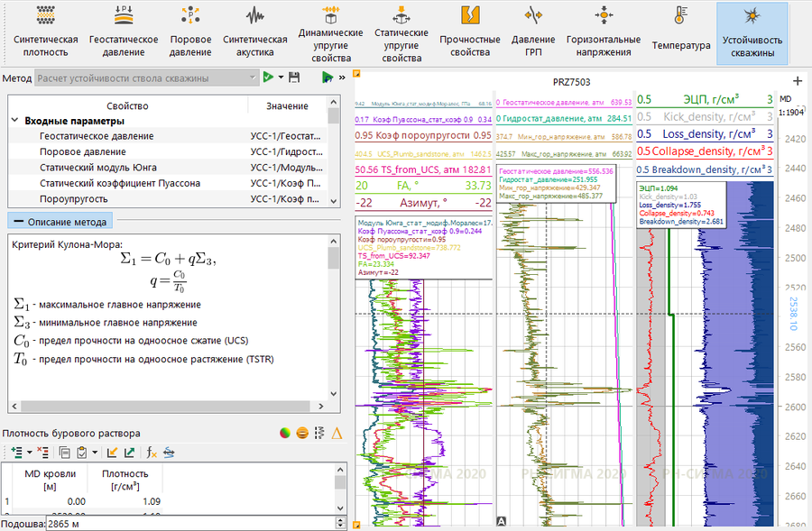Click the orange triangle icon above density table
This screenshot has height=531, width=812.
click(337, 434)
